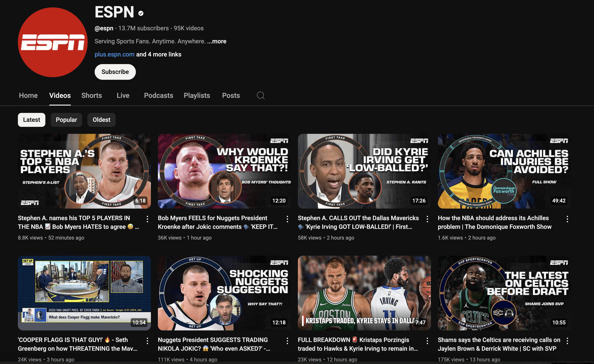Play the 'Latest on Celtics Before Draft' thumbnail
This screenshot has width=594, height=364.
coord(504,293)
